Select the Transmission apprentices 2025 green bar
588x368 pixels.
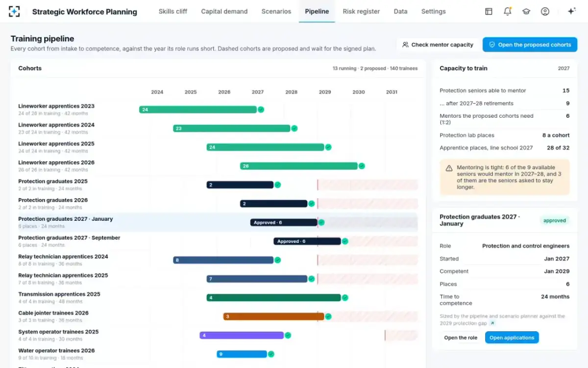(x=274, y=297)
